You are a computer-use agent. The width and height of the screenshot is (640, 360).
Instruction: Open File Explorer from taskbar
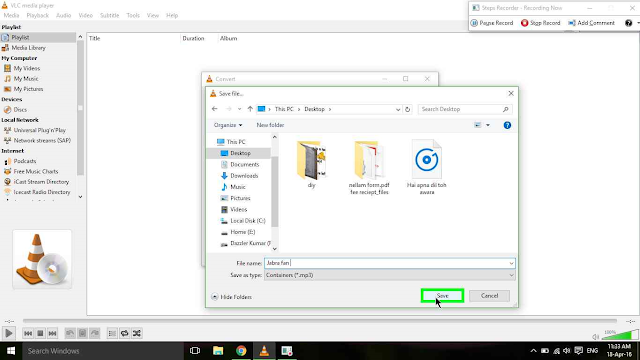click(218, 351)
